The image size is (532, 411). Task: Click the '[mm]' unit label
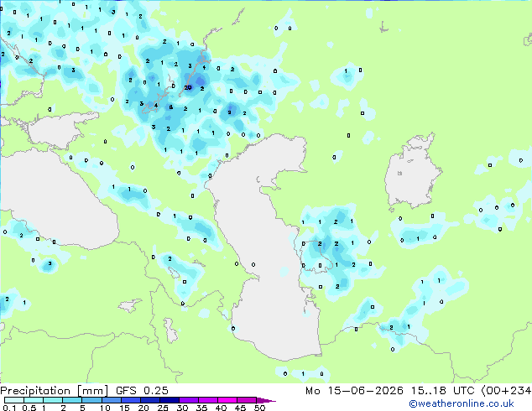pyautogui.click(x=93, y=391)
